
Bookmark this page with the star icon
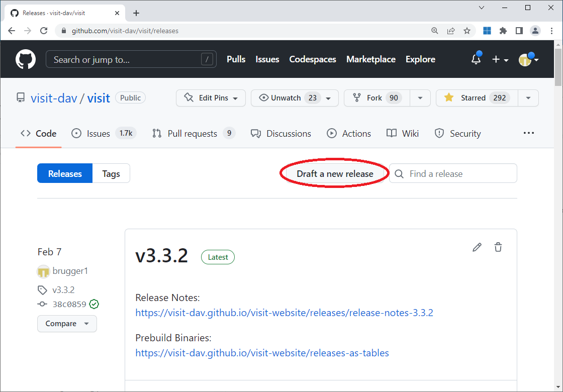(467, 31)
